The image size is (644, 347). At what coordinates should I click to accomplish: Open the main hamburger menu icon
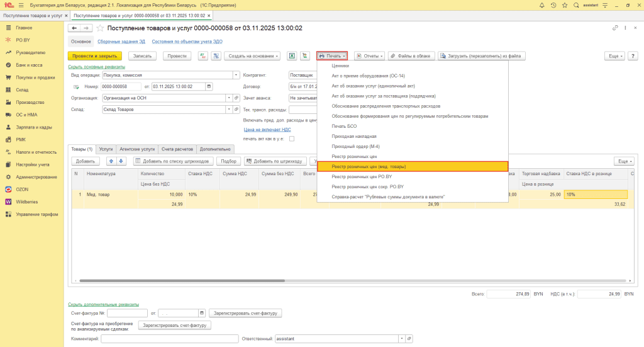[x=21, y=5]
